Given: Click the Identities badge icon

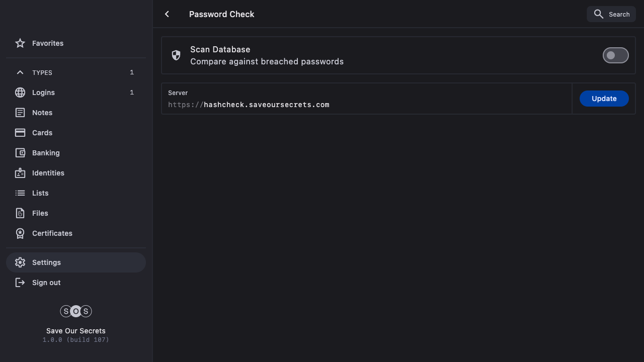Looking at the screenshot, I should (x=20, y=173).
